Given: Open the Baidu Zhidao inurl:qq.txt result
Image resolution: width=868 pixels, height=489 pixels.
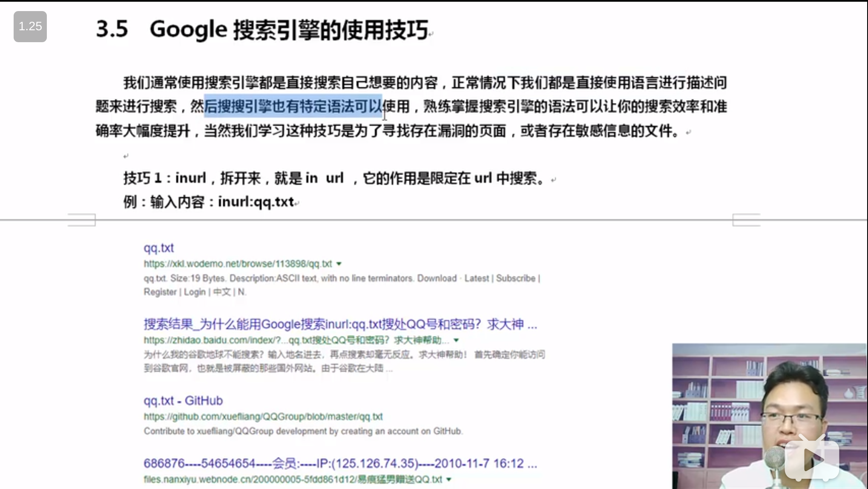Looking at the screenshot, I should [x=340, y=324].
